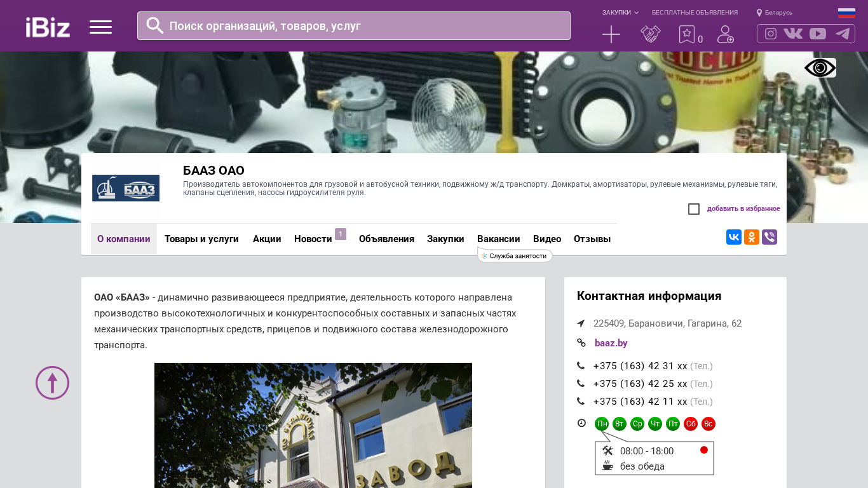
Task: Open the Закупки tab
Action: (445, 239)
